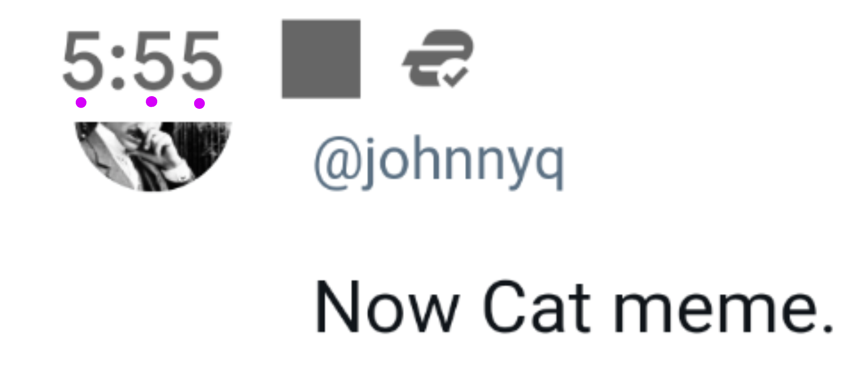868x377 pixels.
Task: Tap the word "Now" in the message
Action: click(x=387, y=308)
